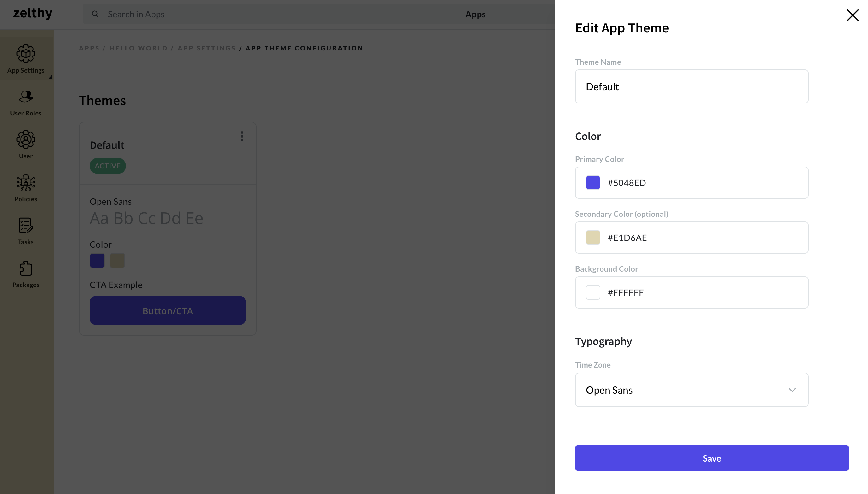This screenshot has height=494, width=868.
Task: Click the Color section heading in panel
Action: click(x=588, y=136)
